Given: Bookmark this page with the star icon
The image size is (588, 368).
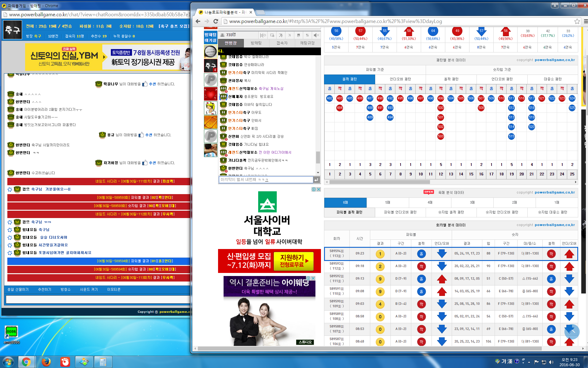Looking at the screenshot, I should [x=577, y=21].
